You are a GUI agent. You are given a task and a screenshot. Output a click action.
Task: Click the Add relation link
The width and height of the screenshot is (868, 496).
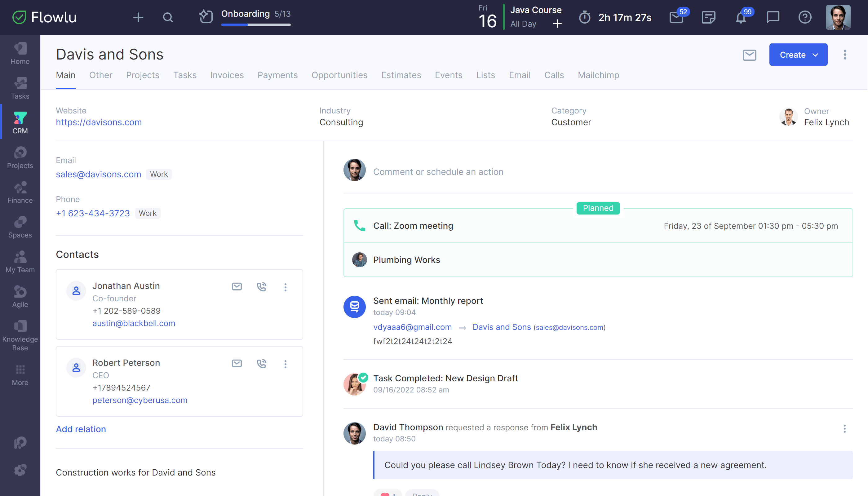(x=81, y=429)
